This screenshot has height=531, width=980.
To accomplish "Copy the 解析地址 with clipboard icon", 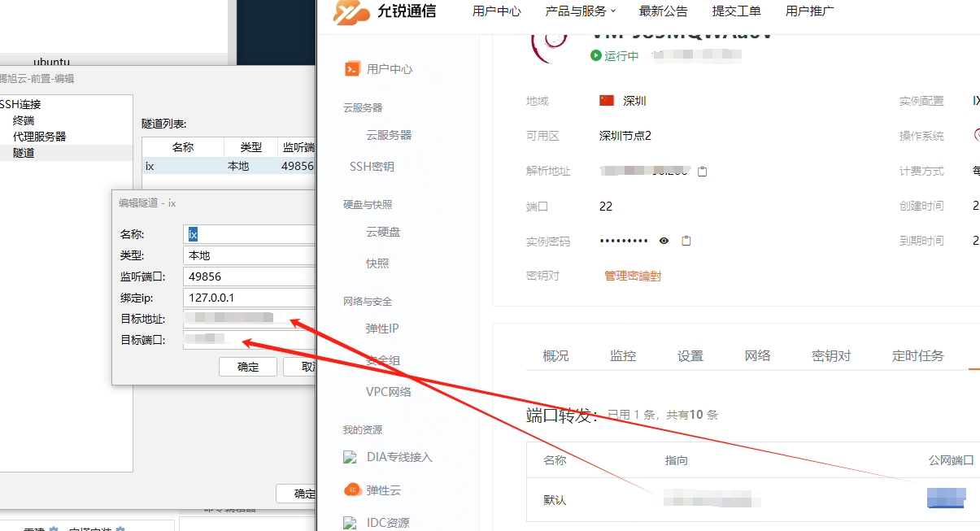I will (x=703, y=172).
